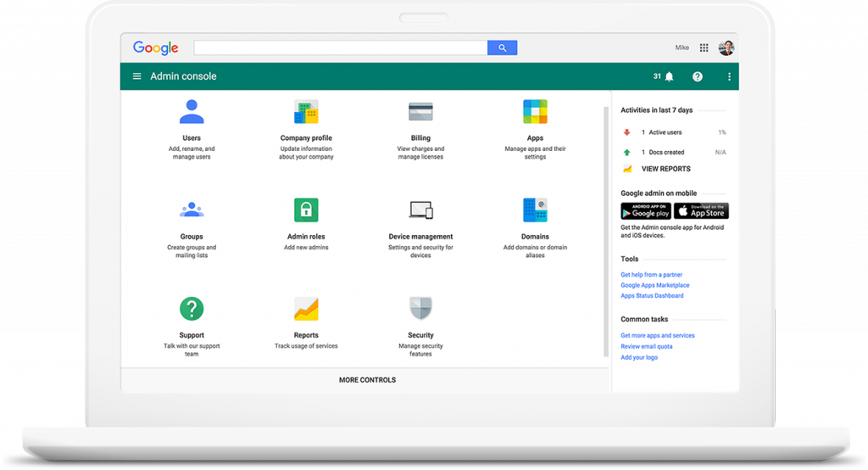Follow the 'Get help from a partner' link
Screen dimensions: 868x470
651,274
